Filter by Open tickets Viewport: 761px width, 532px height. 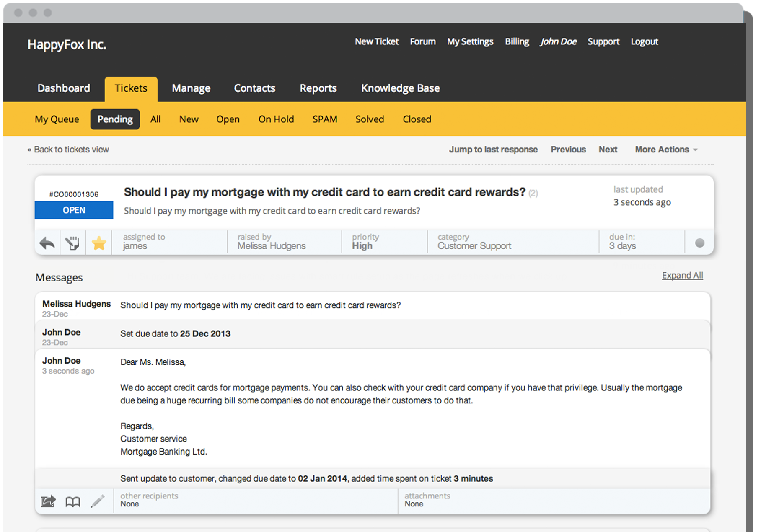228,119
